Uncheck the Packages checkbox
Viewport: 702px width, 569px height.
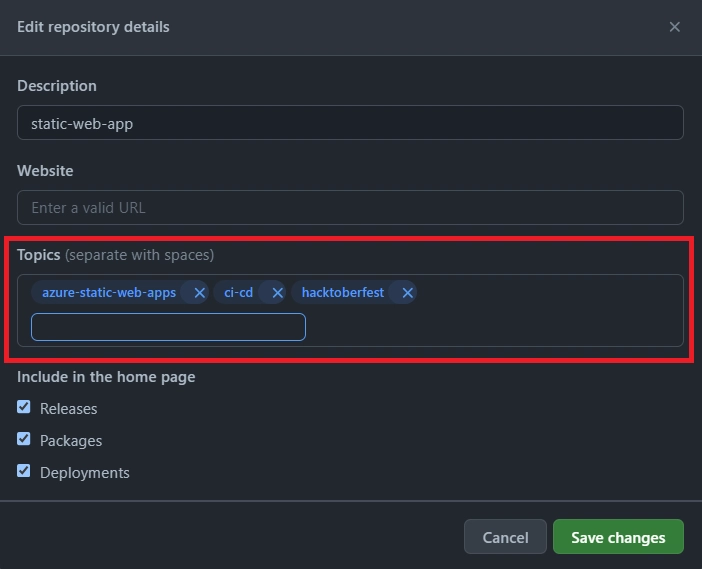tap(24, 439)
